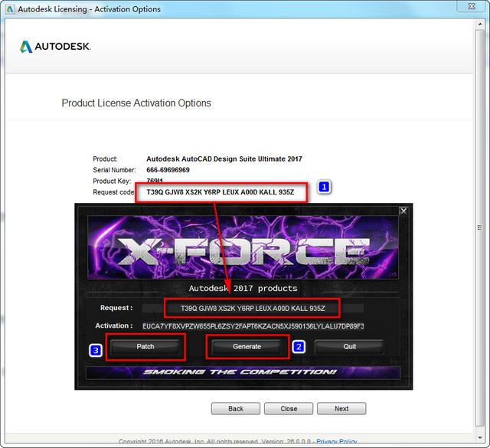Click the Autodesk logo in the header

[55, 47]
